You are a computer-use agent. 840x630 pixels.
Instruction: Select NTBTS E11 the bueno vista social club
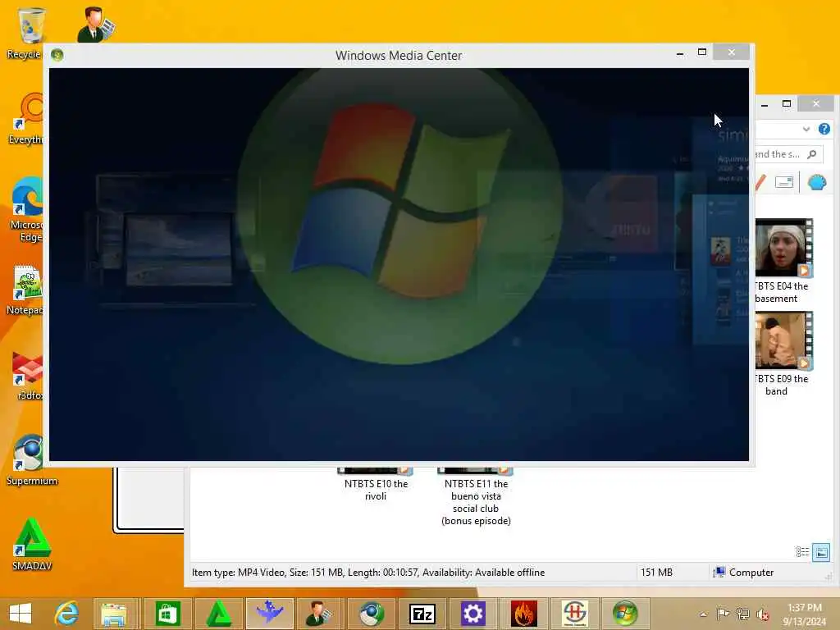click(x=476, y=502)
